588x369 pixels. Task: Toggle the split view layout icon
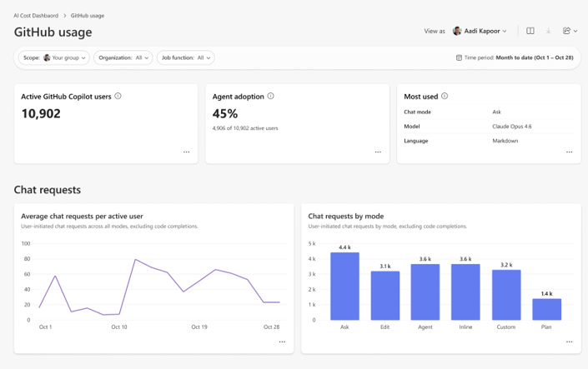[x=530, y=31]
